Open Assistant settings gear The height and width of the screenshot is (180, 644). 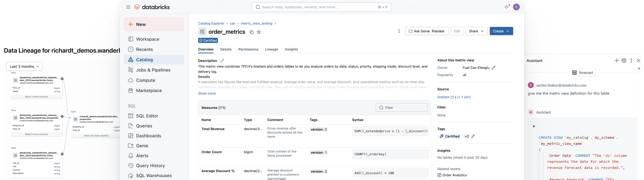(624, 61)
